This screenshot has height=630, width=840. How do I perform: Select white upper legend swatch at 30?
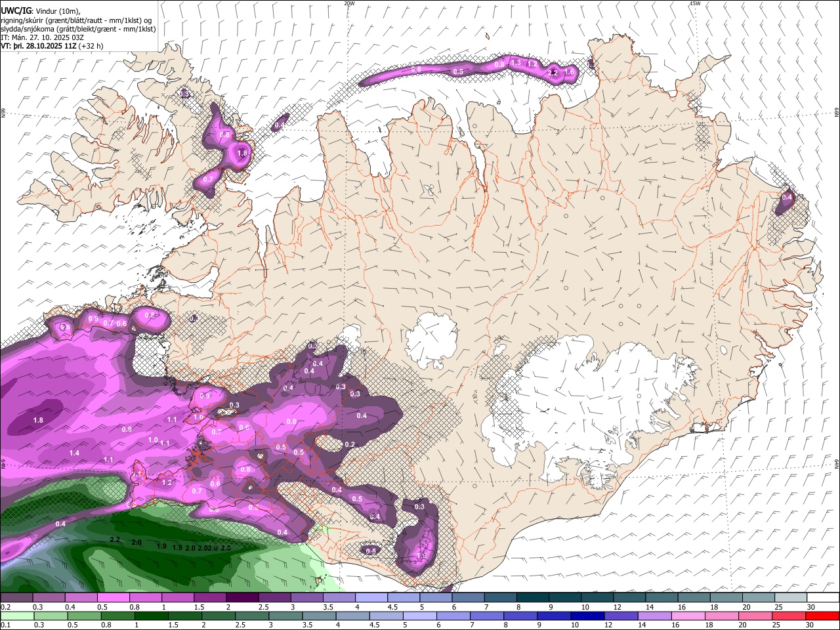pyautogui.click(x=824, y=598)
